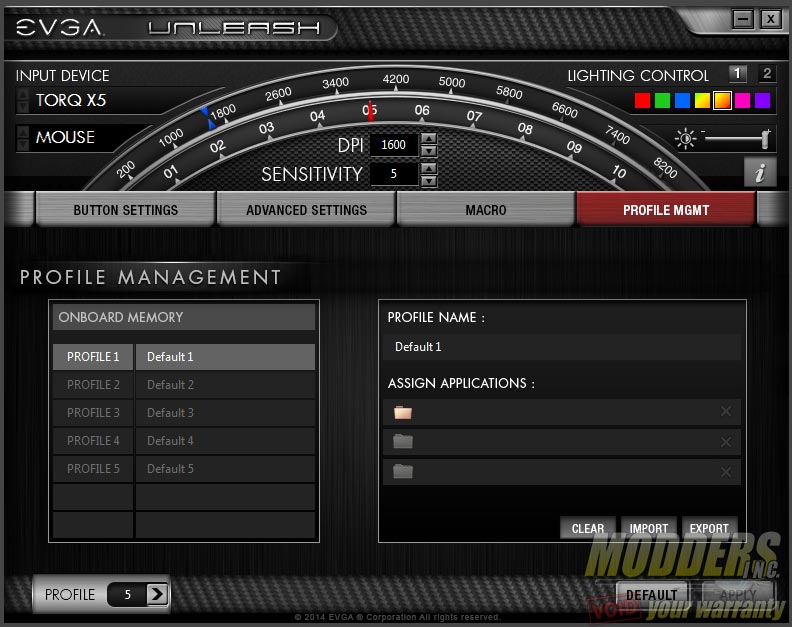Image resolution: width=792 pixels, height=627 pixels.
Task: Switch device type down arrow
Action: click(23, 144)
